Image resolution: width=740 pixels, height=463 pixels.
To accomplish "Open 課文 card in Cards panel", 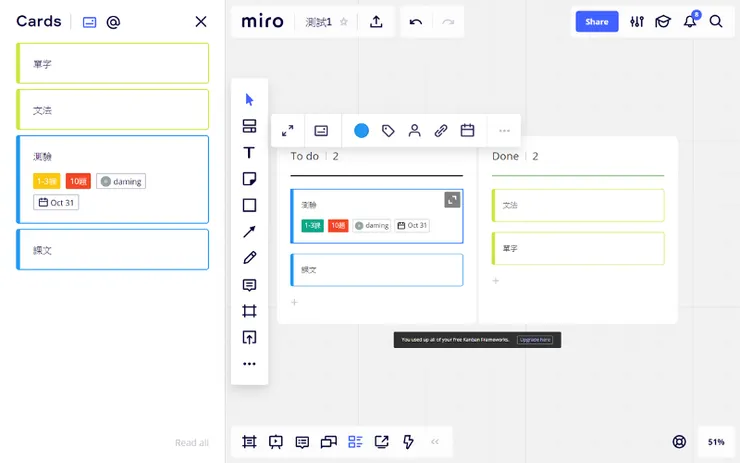I will 112,250.
